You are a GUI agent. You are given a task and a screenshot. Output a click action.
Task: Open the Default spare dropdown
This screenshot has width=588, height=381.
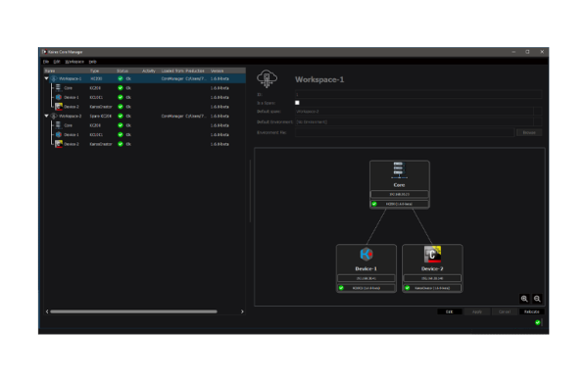click(x=537, y=112)
